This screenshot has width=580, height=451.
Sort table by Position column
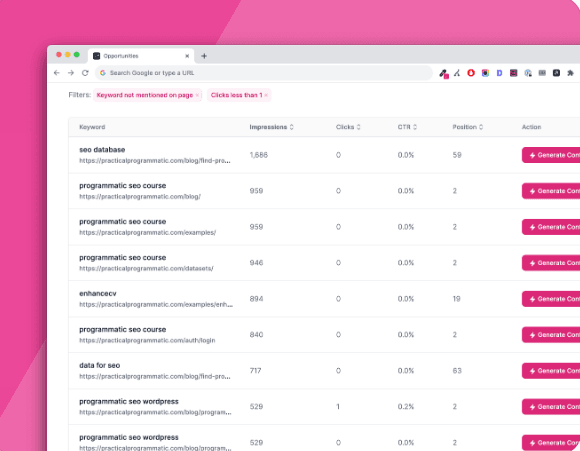(x=468, y=127)
